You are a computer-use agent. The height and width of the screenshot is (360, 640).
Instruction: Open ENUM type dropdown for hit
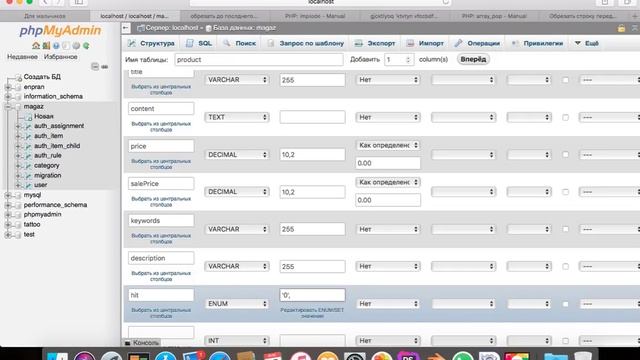tap(237, 304)
